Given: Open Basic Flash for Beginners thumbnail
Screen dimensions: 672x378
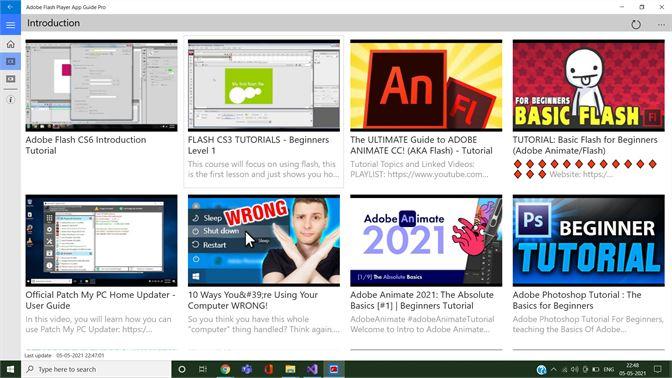Looking at the screenshot, I should pyautogui.click(x=588, y=86).
